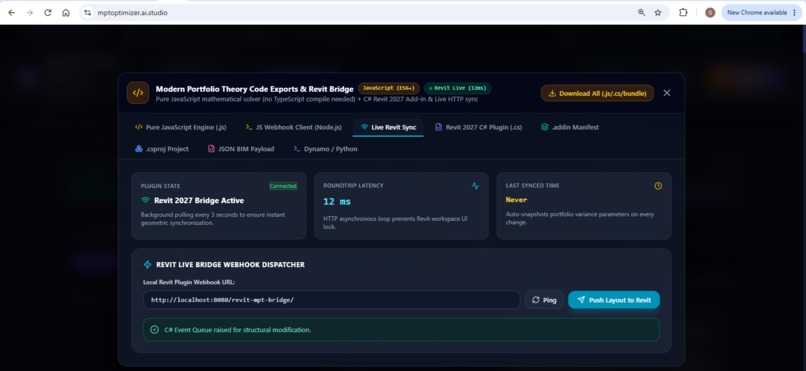The height and width of the screenshot is (371, 806).
Task: Ping the Revit webhook
Action: tap(544, 300)
